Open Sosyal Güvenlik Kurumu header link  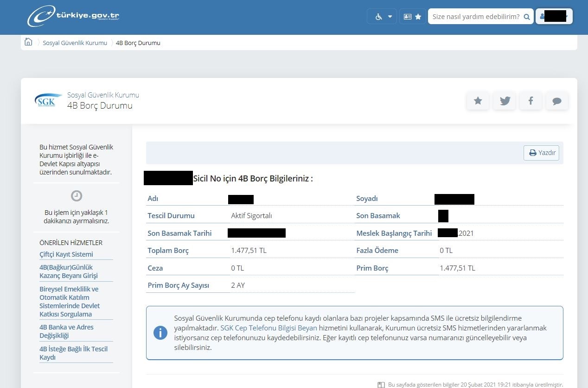coord(103,95)
